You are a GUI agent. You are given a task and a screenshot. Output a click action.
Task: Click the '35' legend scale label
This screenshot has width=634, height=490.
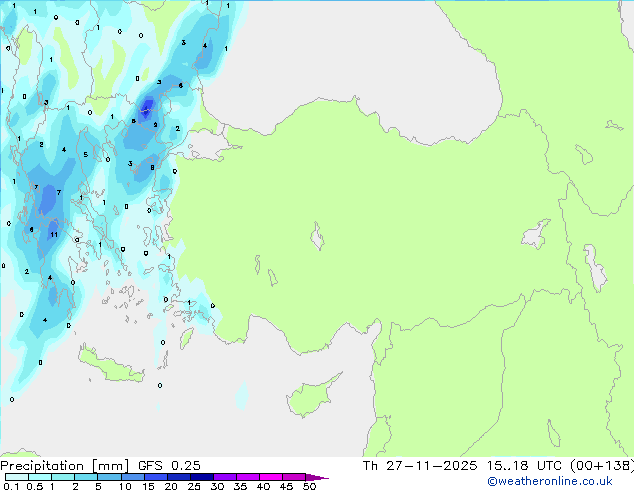240,486
